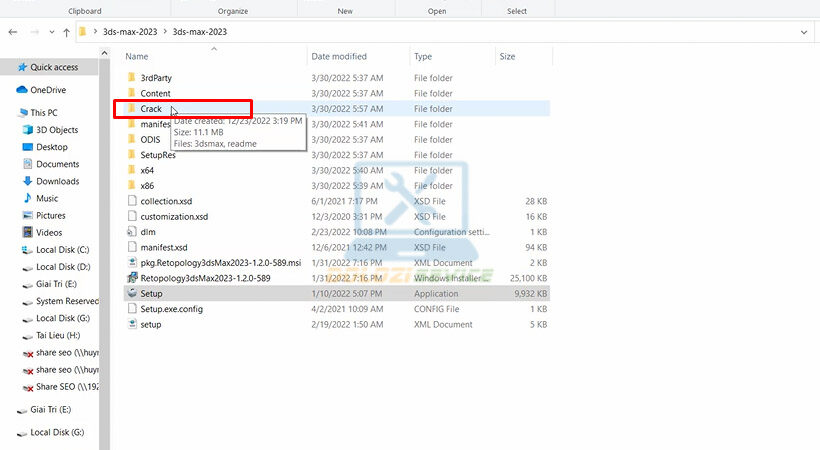The width and height of the screenshot is (820, 450).
Task: Select the Setup.exe.config file
Action: click(171, 309)
